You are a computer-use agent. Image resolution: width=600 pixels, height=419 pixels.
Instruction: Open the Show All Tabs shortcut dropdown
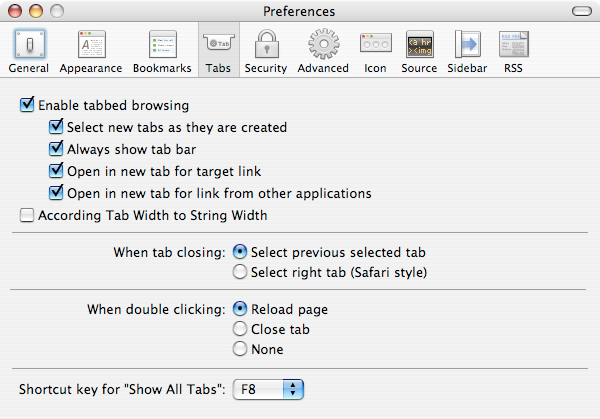(267, 388)
